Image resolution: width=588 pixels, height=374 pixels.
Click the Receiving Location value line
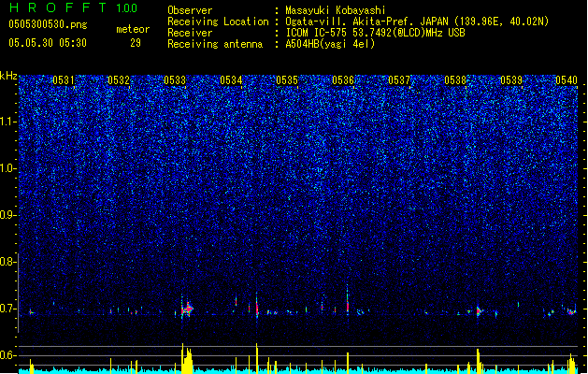pyautogui.click(x=417, y=22)
